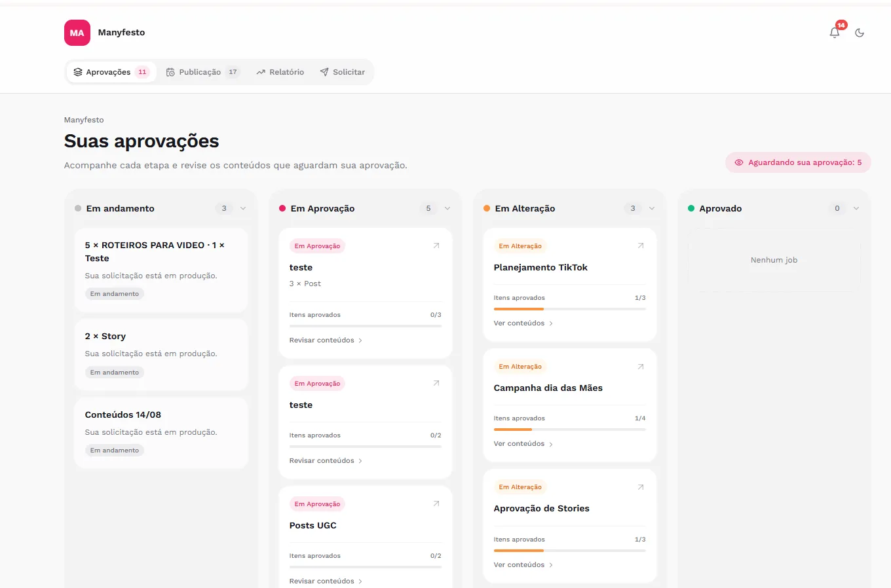The width and height of the screenshot is (891, 588).
Task: Click the Campanha dia das Mães title
Action: [548, 388]
